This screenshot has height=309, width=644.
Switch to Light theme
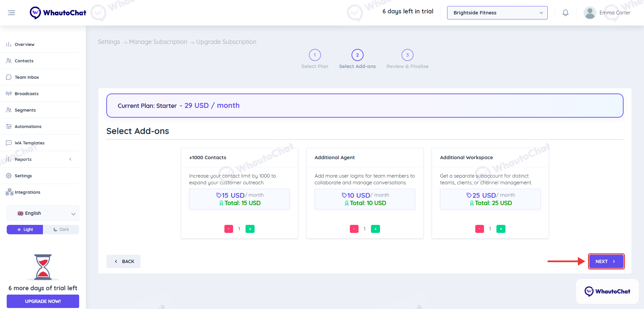click(25, 230)
